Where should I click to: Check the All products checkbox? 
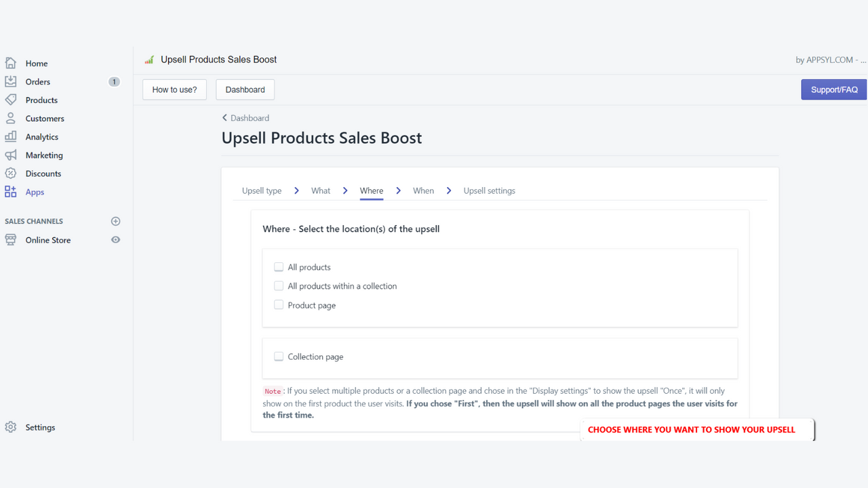point(279,267)
